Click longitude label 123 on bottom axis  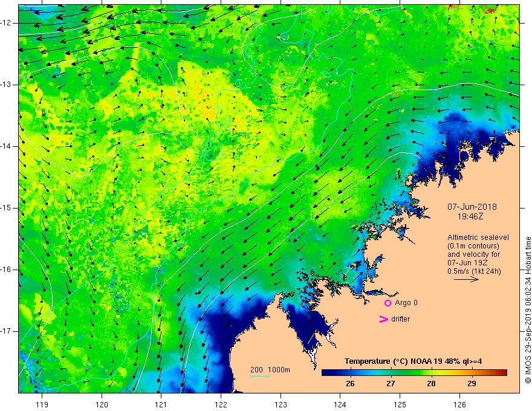coord(281,404)
